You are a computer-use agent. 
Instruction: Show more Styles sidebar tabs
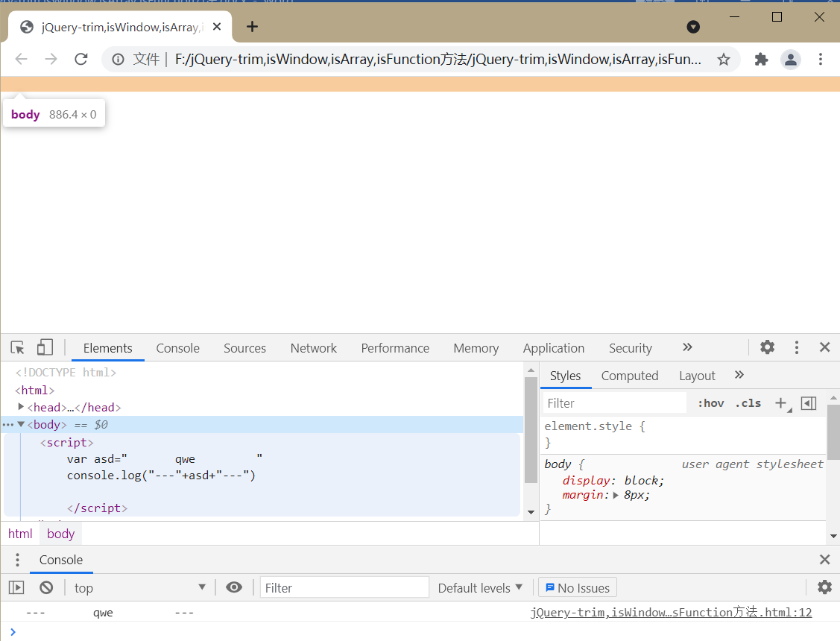739,375
